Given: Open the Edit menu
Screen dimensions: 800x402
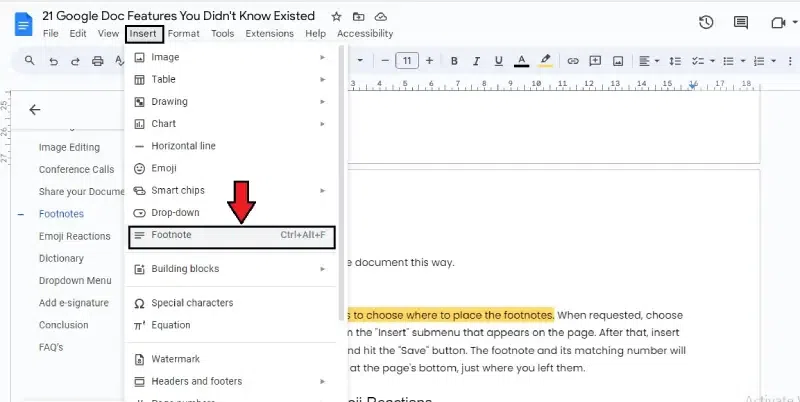Looking at the screenshot, I should click(x=78, y=34).
